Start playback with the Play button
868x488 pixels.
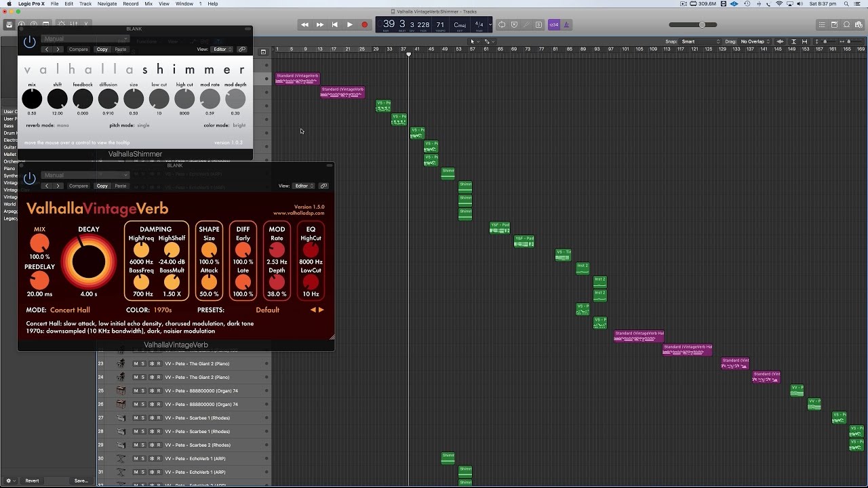coord(349,25)
